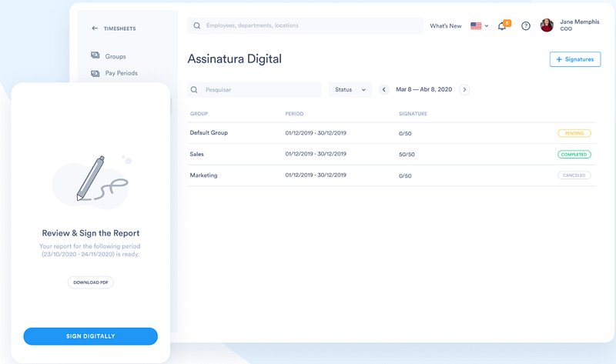This screenshot has width=616, height=364.
Task: Click Jane Memphis profile avatar
Action: point(547,25)
